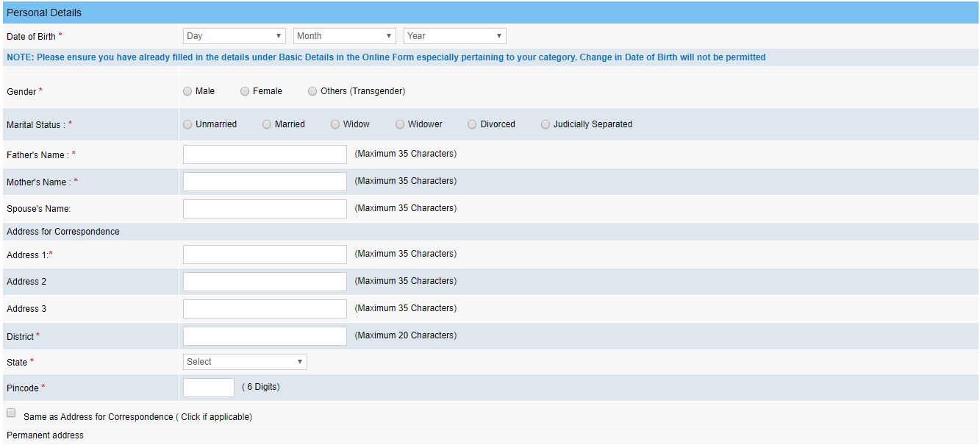Open the Month dropdown for Date of Birth

[344, 36]
